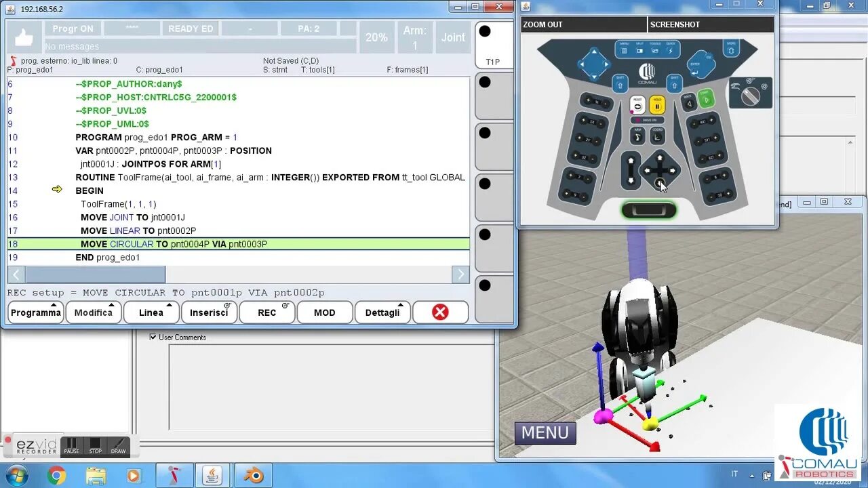This screenshot has height=488, width=868.
Task: Click the ezvid PAUSE button
Action: 71,446
